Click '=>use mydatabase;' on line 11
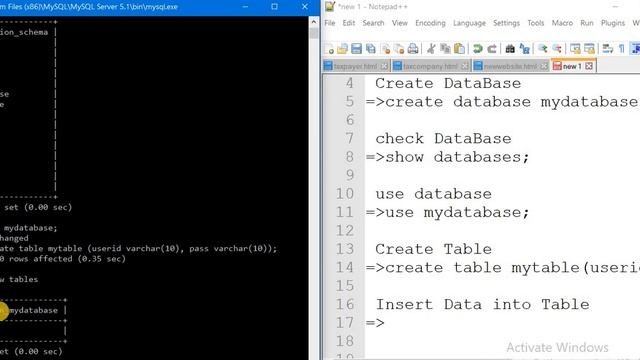This screenshot has height=360, width=640. coord(447,213)
